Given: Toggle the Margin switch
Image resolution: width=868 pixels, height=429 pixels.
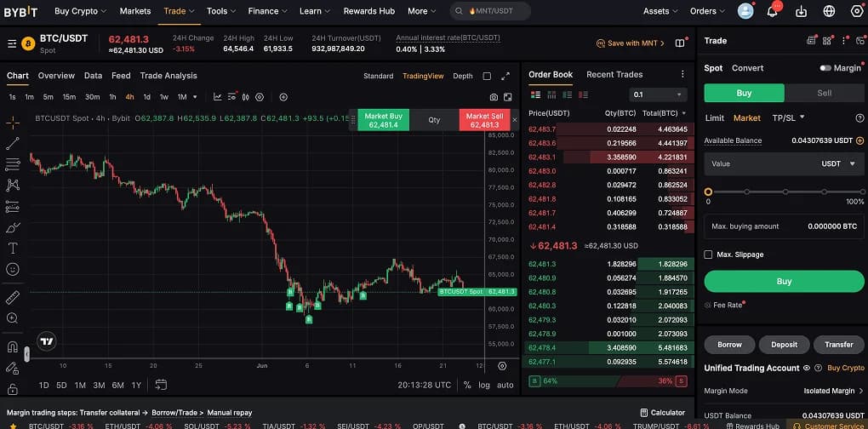Looking at the screenshot, I should 825,68.
